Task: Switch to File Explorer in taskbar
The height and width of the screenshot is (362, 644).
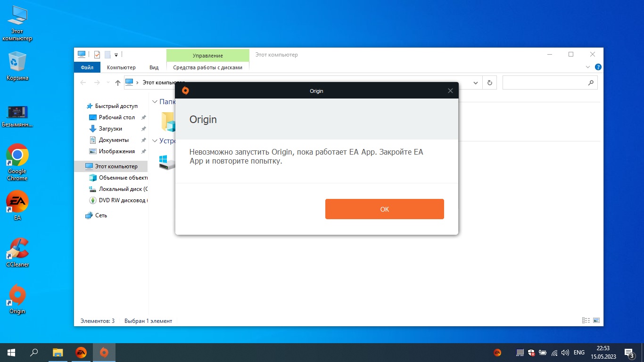Action: tap(58, 352)
